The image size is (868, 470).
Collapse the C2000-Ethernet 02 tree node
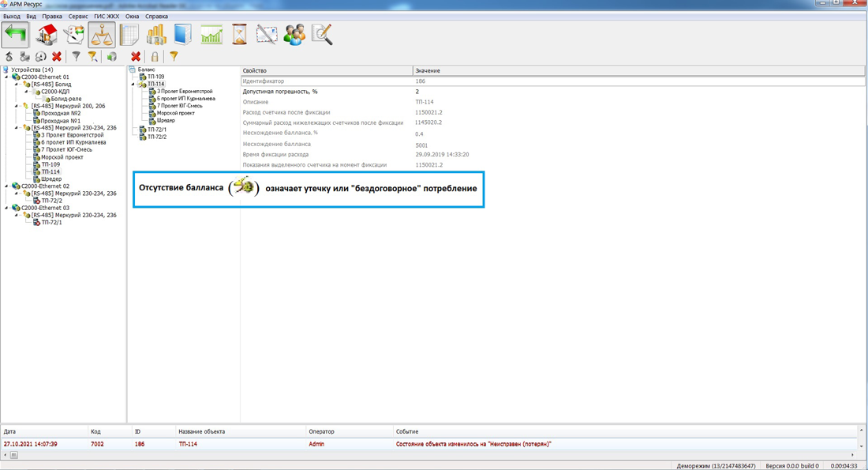(6, 186)
